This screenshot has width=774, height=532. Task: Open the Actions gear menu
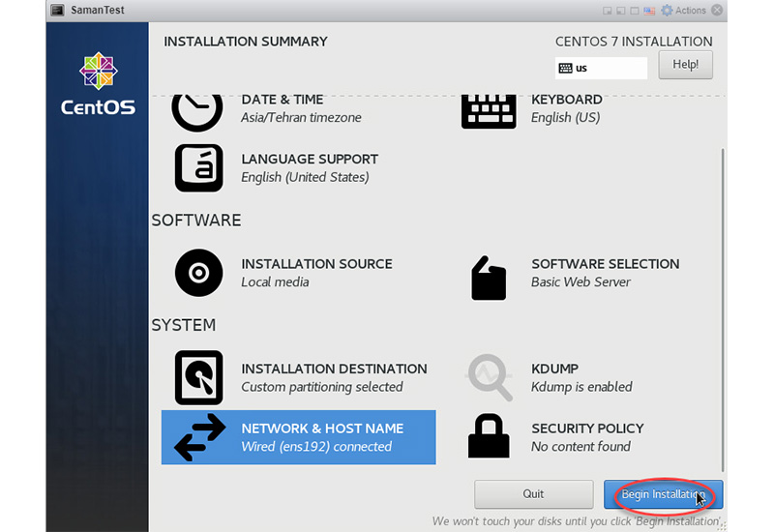(x=683, y=11)
